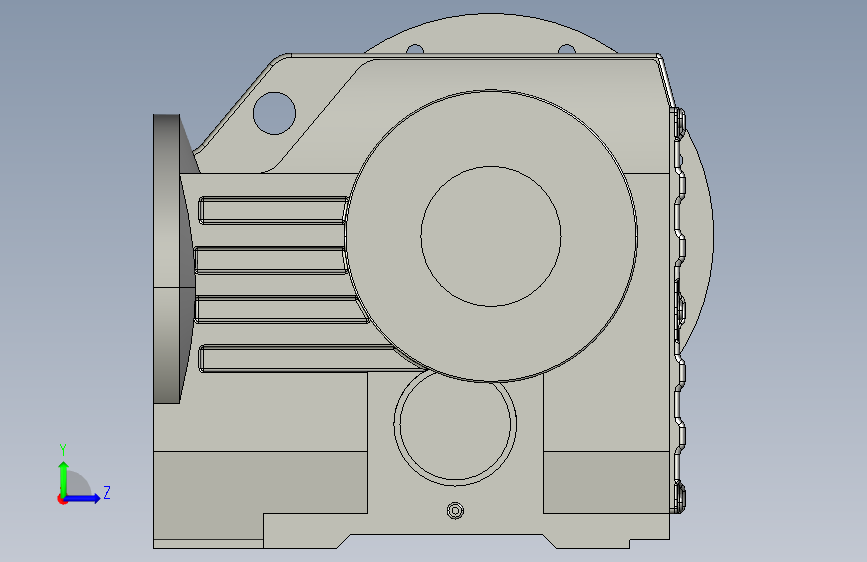Select the third cooling rib from the top
The image size is (867, 562).
point(281,309)
